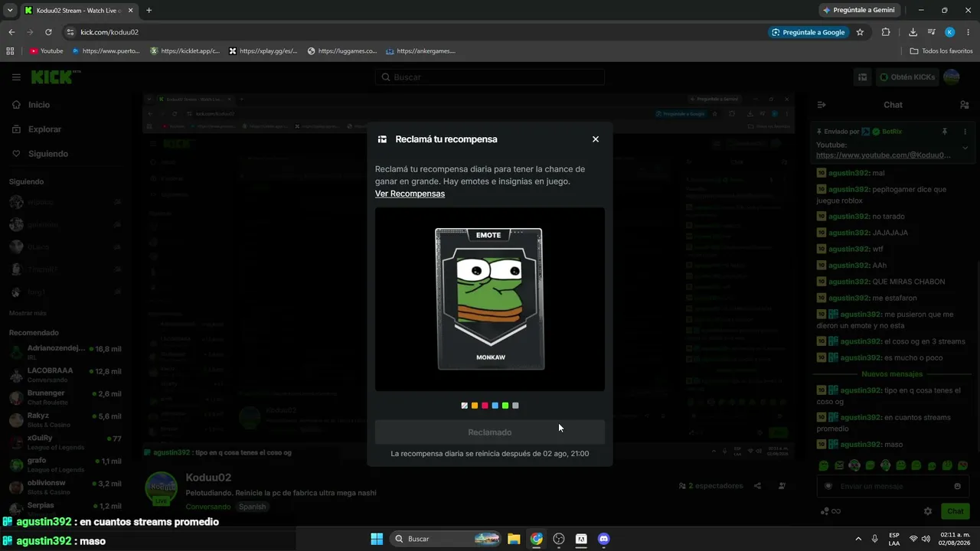The width and height of the screenshot is (980, 551).
Task: Pick the pink rarity swatch
Action: (x=485, y=406)
